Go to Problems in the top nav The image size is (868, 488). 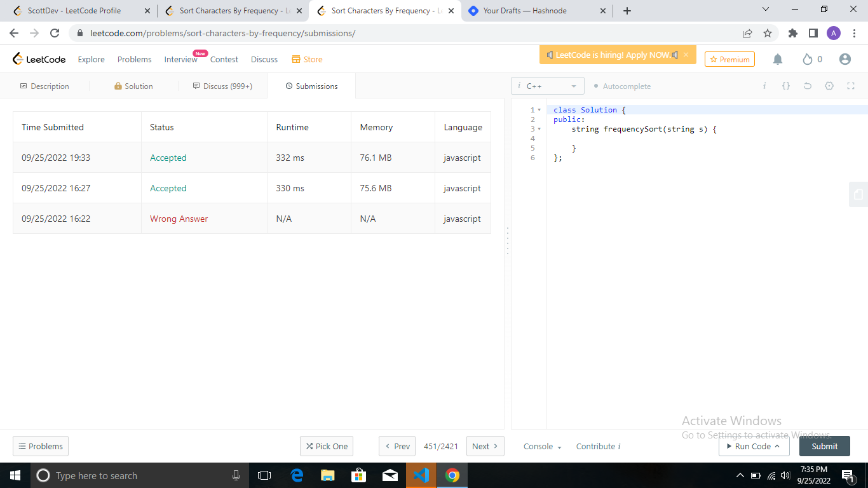coord(135,59)
